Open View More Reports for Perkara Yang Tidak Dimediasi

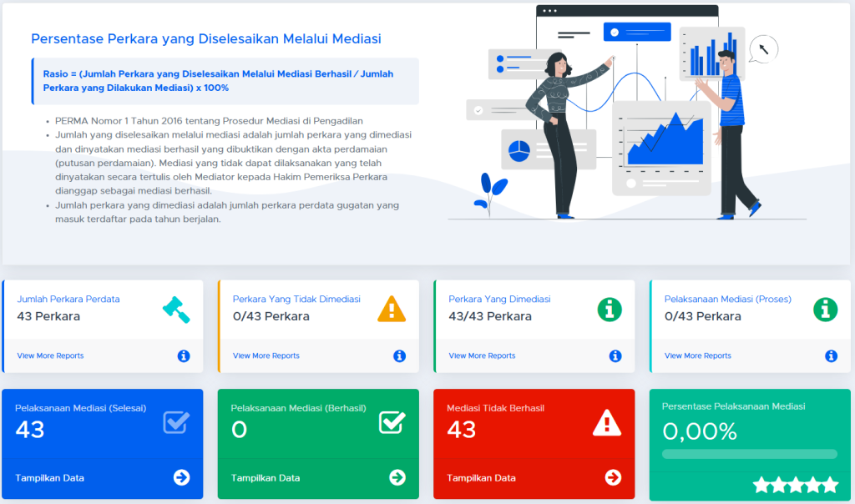(x=266, y=355)
